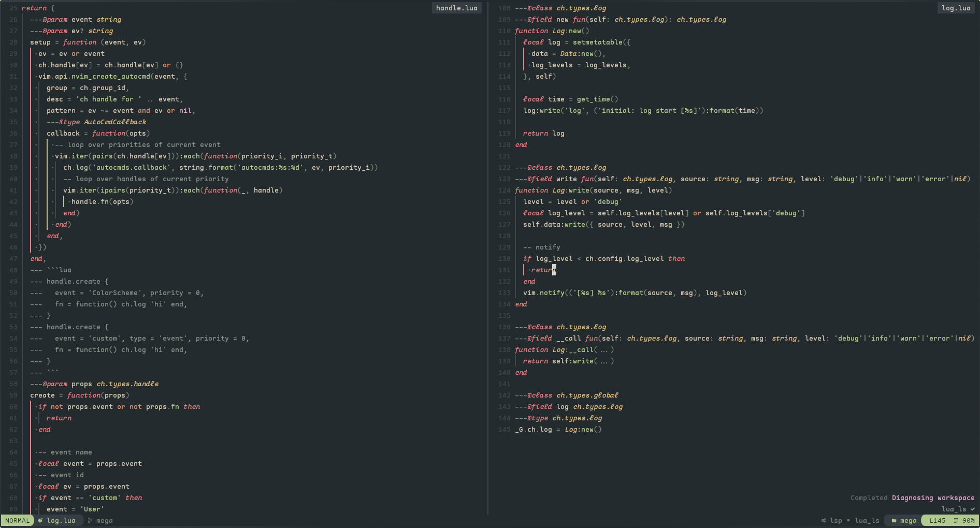This screenshot has height=528, width=980.
Task: Click the 'lua_ls' server name in statusline
Action: tap(867, 520)
